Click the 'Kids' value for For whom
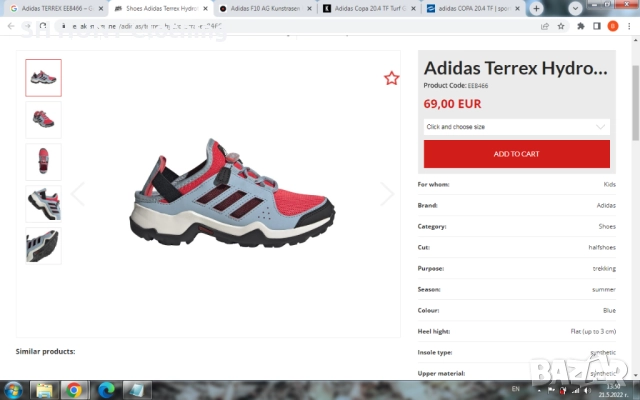The width and height of the screenshot is (640, 400). [x=609, y=184]
